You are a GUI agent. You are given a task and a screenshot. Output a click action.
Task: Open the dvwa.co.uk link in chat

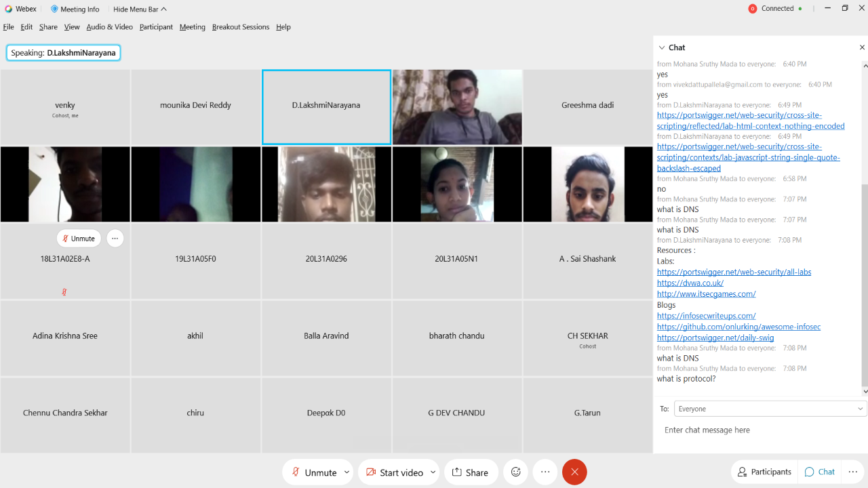pos(690,283)
